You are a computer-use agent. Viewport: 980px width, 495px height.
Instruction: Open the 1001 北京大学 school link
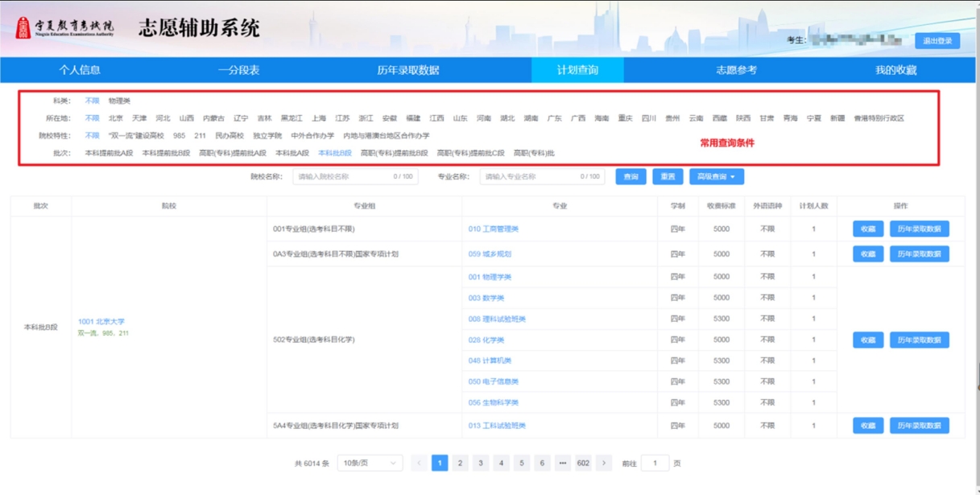coord(101,321)
